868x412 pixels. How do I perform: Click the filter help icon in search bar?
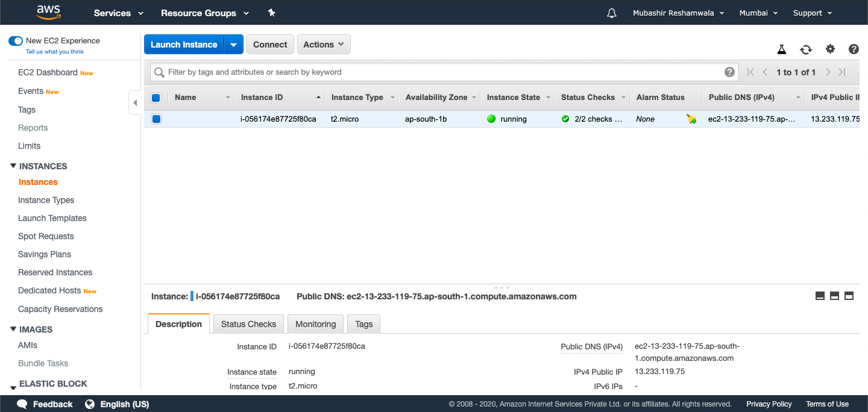(x=729, y=72)
